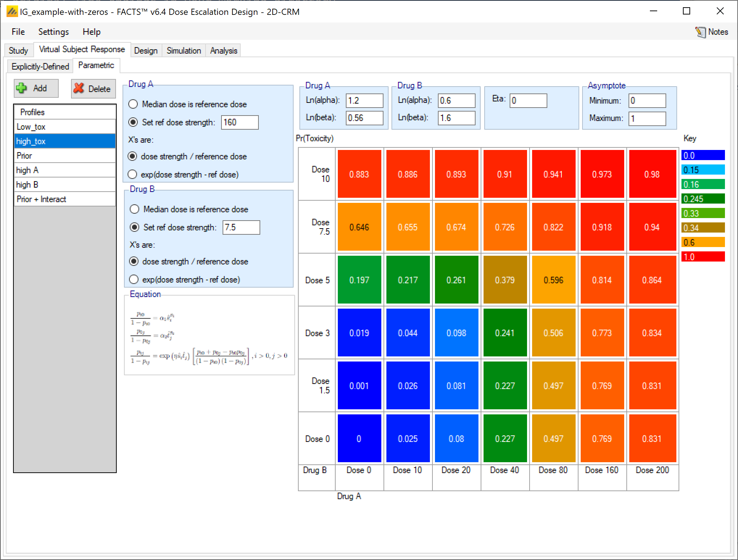Viewport: 738px width, 560px height.
Task: Select Drug A exp(dose strength - ref dose)
Action: (133, 175)
